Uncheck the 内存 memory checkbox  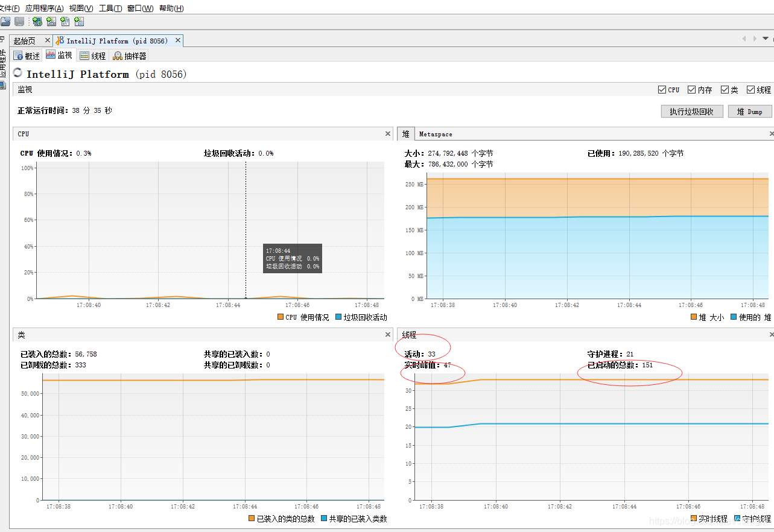tap(692, 89)
